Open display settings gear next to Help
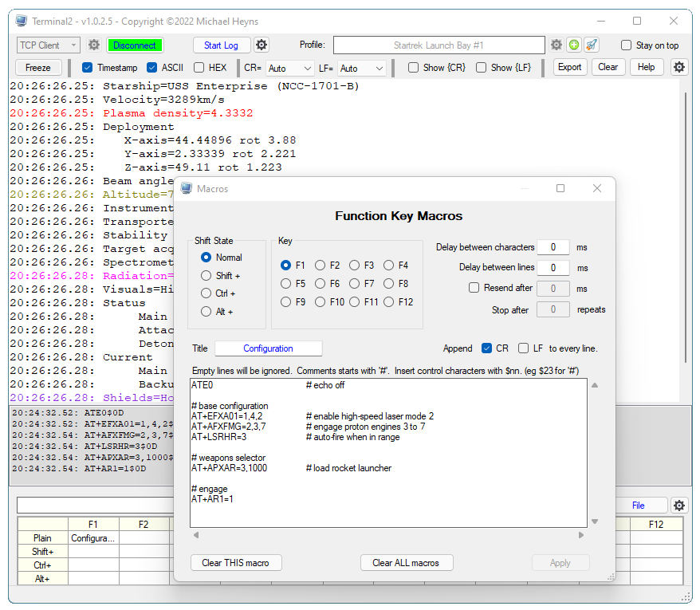 (679, 68)
